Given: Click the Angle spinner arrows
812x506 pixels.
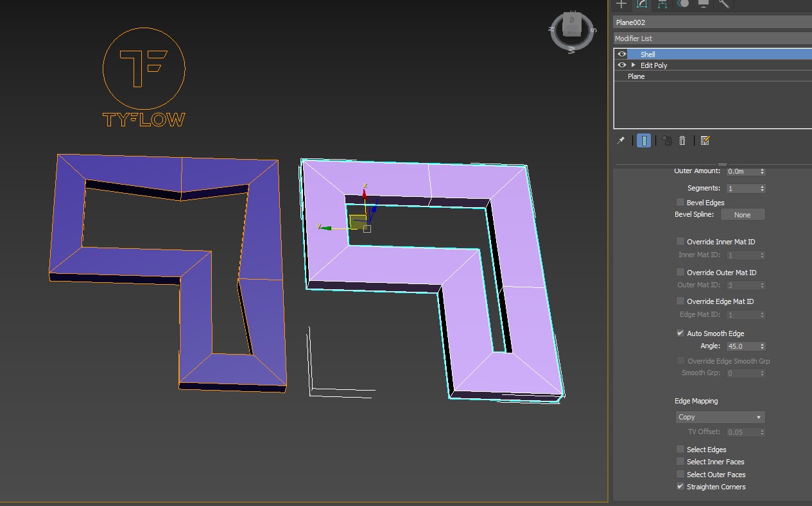Looking at the screenshot, I should (x=762, y=346).
